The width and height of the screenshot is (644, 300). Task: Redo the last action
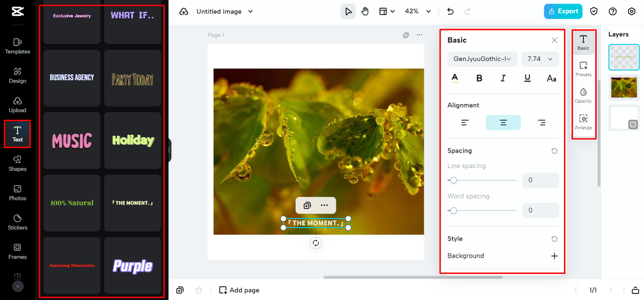(467, 11)
